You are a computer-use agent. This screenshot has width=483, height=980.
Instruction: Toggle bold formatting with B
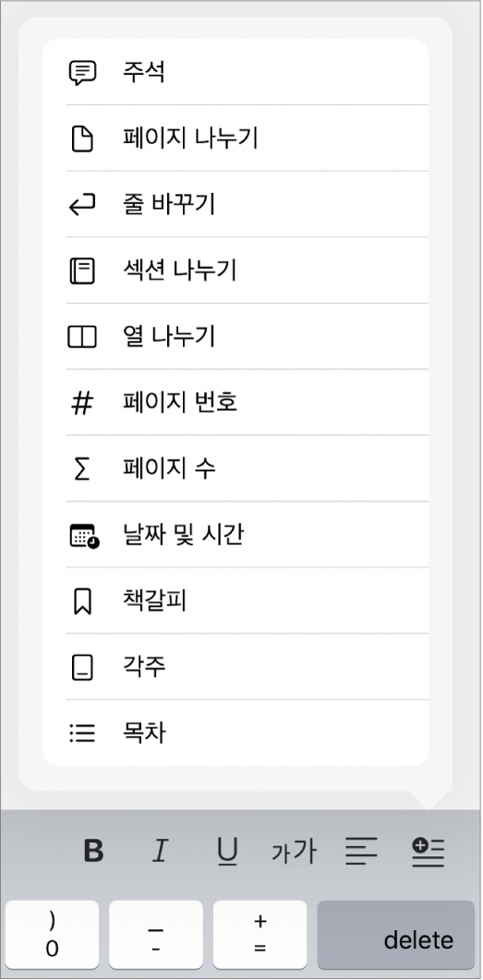click(93, 852)
